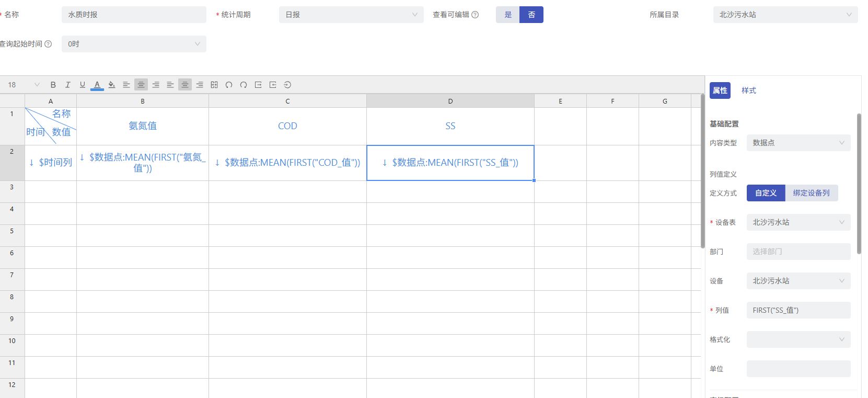The width and height of the screenshot is (868, 398).
Task: Open the 设备 dropdown
Action: (x=798, y=281)
